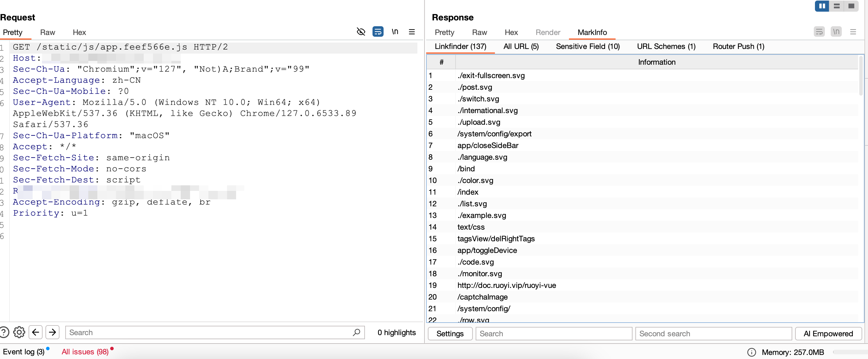Toggle show newlines icon in Response panel
The height and width of the screenshot is (359, 868).
(836, 32)
